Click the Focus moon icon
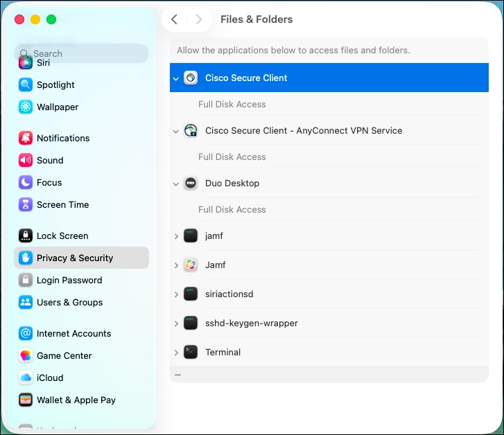 click(26, 182)
